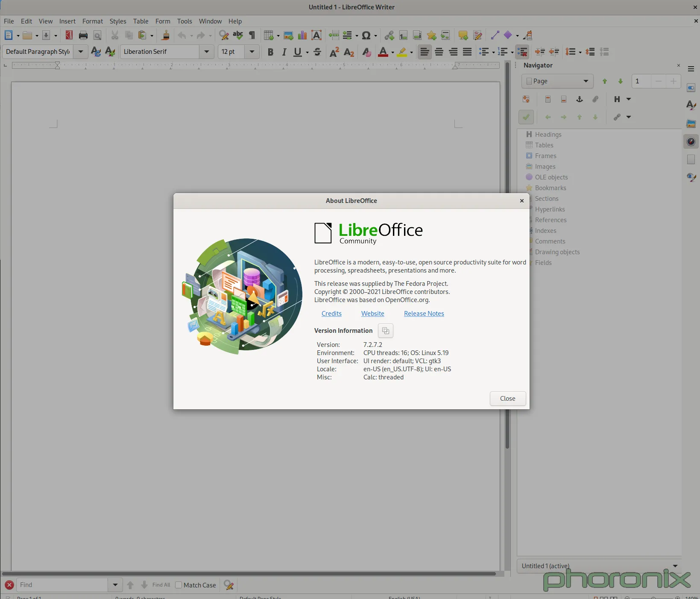The image size is (700, 599).
Task: Click the Insert Chart icon
Action: click(x=302, y=35)
